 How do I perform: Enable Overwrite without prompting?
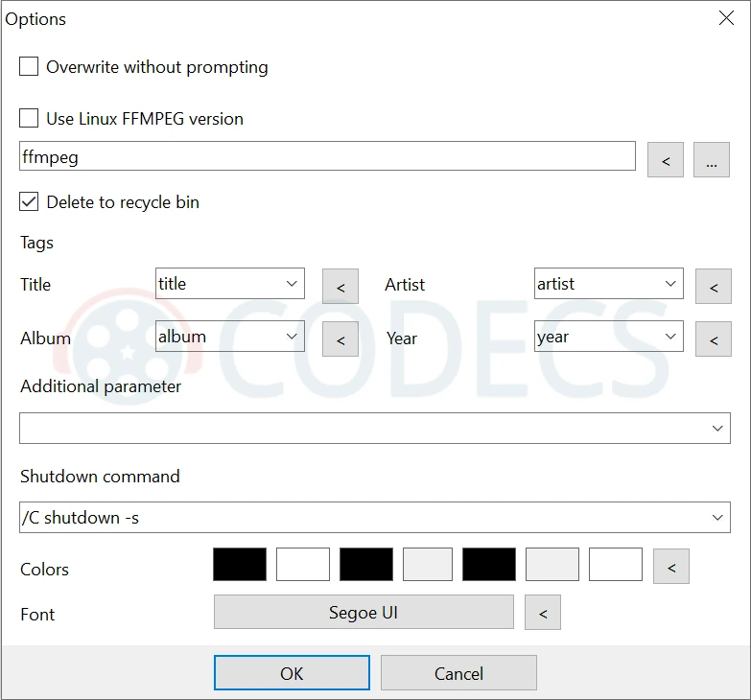coord(30,67)
